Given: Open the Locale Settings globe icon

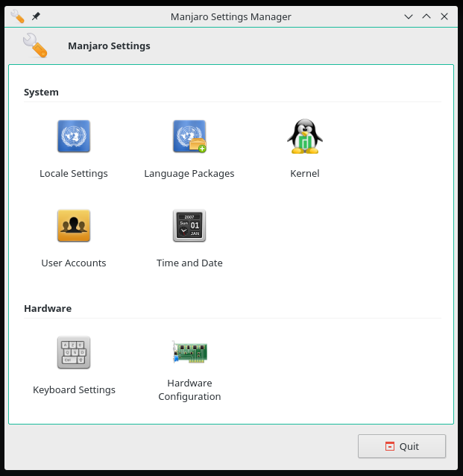Looking at the screenshot, I should click(74, 136).
